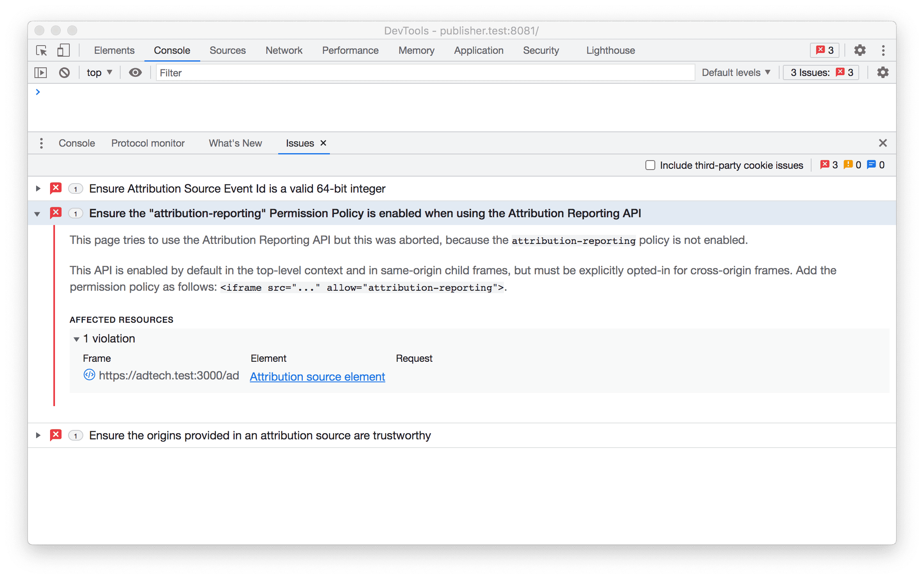The height and width of the screenshot is (579, 924).
Task: Toggle Include third-party cookie issues
Action: pyautogui.click(x=649, y=165)
